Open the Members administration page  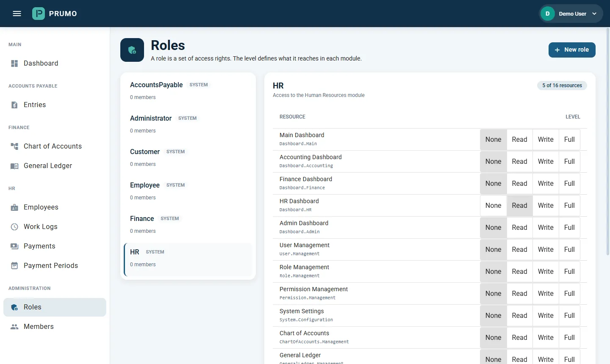[x=55, y=327]
